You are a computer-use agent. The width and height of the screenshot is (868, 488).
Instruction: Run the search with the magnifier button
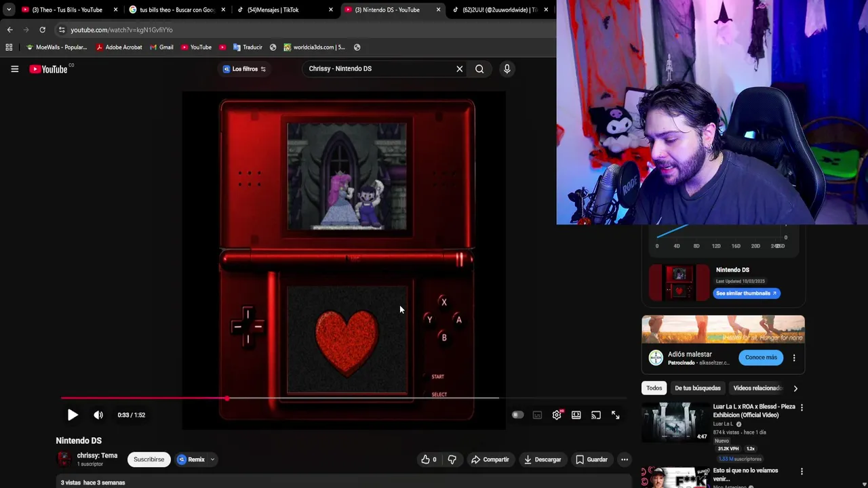[x=479, y=68]
